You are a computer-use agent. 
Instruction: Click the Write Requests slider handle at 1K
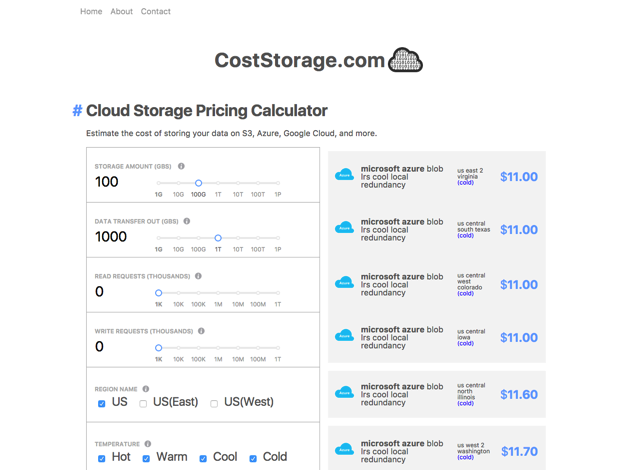(x=158, y=348)
